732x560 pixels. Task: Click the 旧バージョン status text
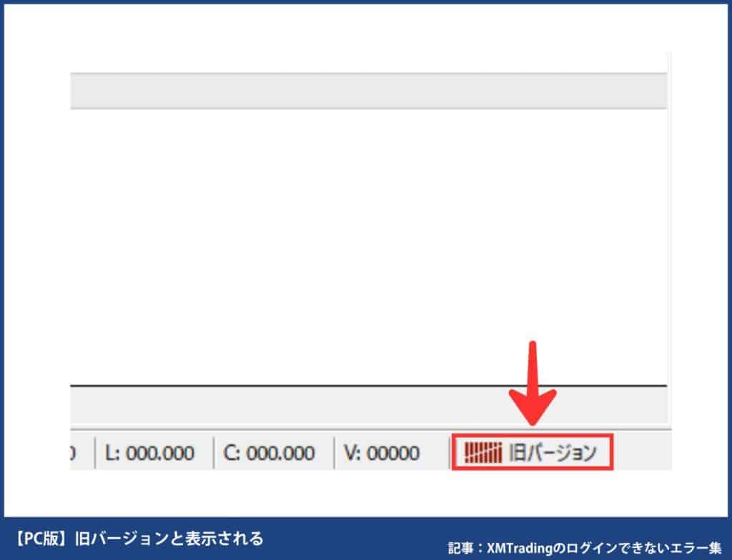tap(553, 452)
